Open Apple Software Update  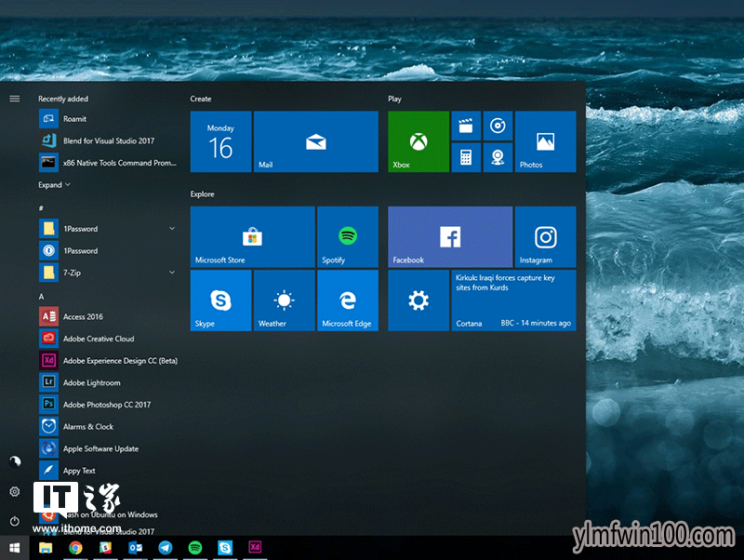pos(108,448)
